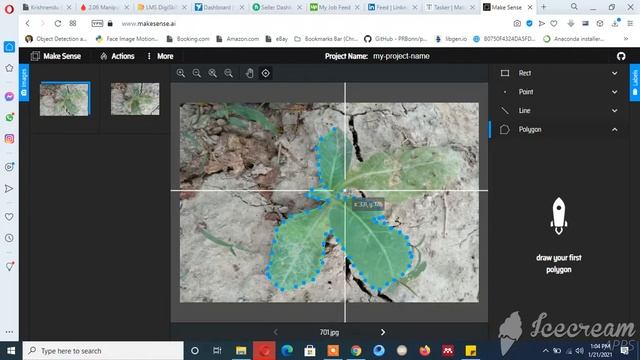Click the fit-image-to-space zoom icon
Image resolution: width=640 pixels, height=360 pixels.
(x=213, y=73)
